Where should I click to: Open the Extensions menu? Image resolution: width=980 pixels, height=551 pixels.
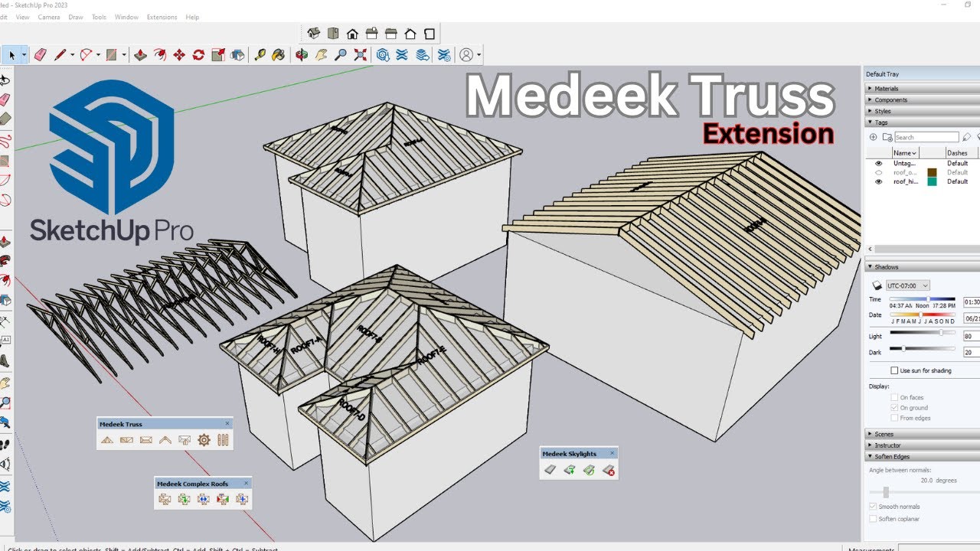[x=162, y=17]
